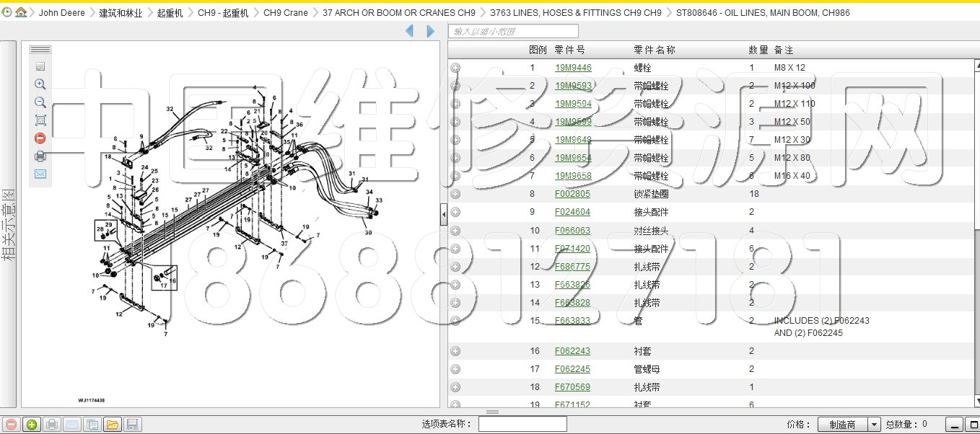The image size is (980, 434).
Task: Click the zoom out magnifier on diagram toolbar
Action: click(x=40, y=102)
